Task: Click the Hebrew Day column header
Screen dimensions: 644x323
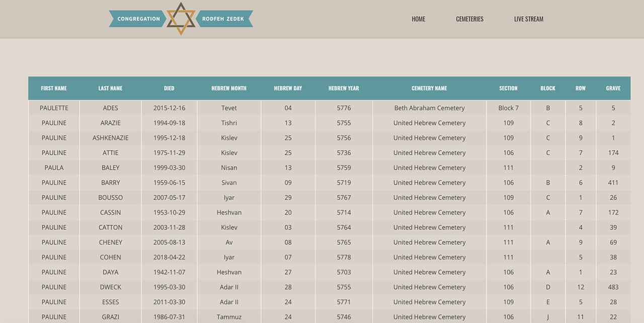Action: coord(288,88)
